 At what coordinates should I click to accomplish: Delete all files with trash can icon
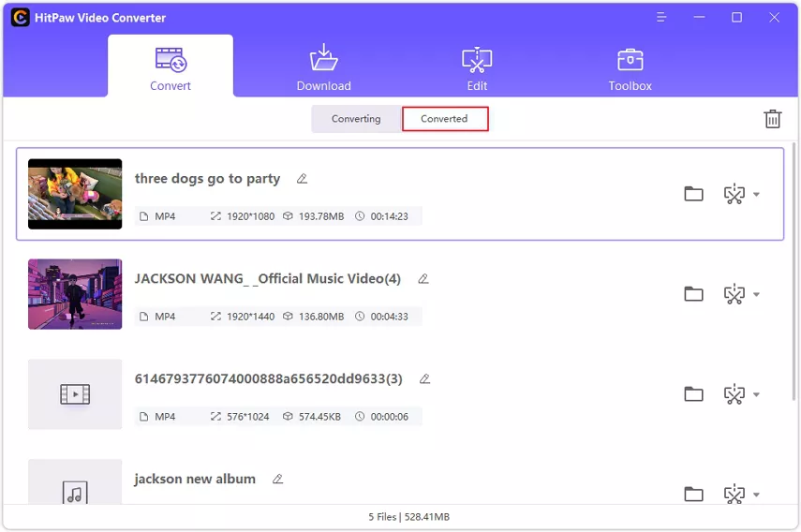772,119
